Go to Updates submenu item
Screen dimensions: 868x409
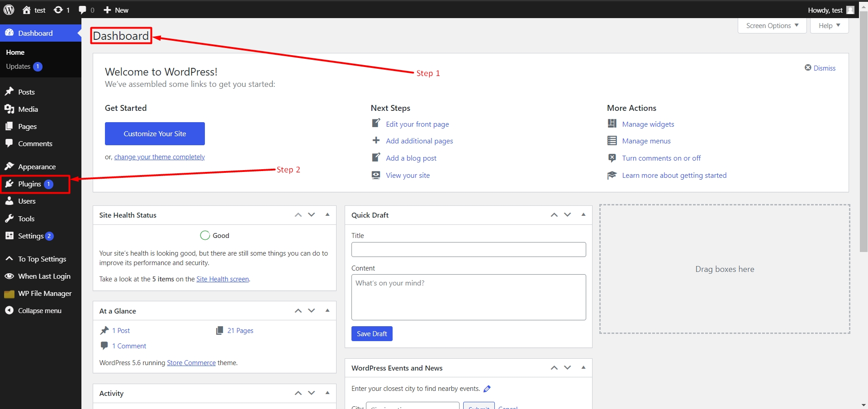[x=24, y=67]
